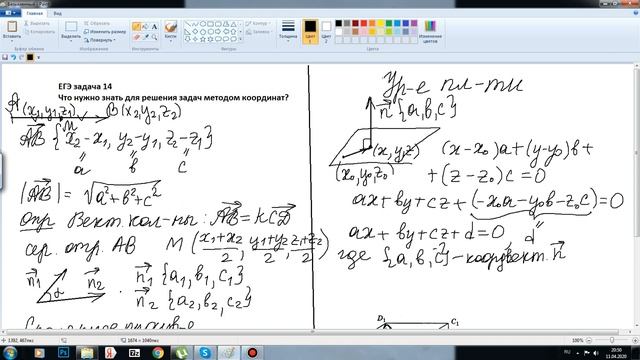Pick the yellow color swatch

click(380, 23)
